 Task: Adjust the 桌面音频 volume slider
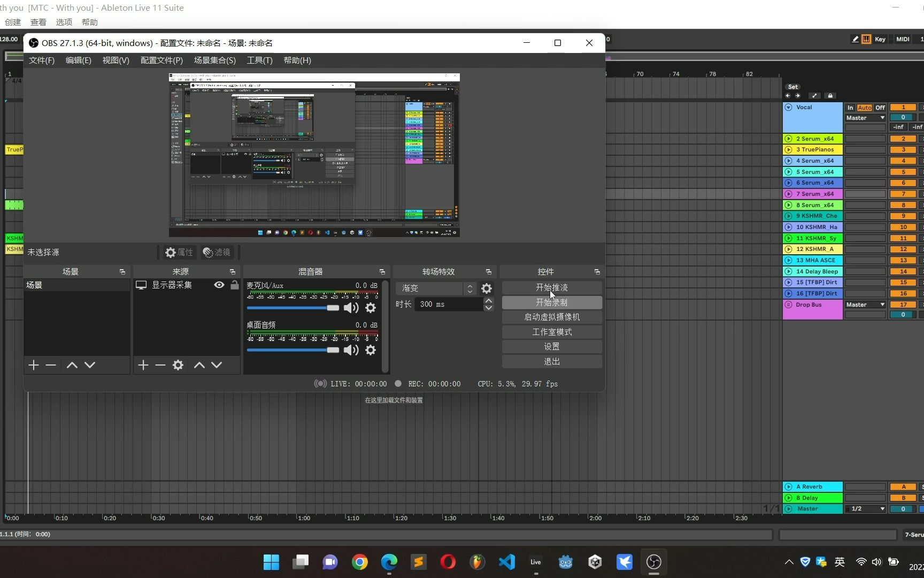pos(292,350)
